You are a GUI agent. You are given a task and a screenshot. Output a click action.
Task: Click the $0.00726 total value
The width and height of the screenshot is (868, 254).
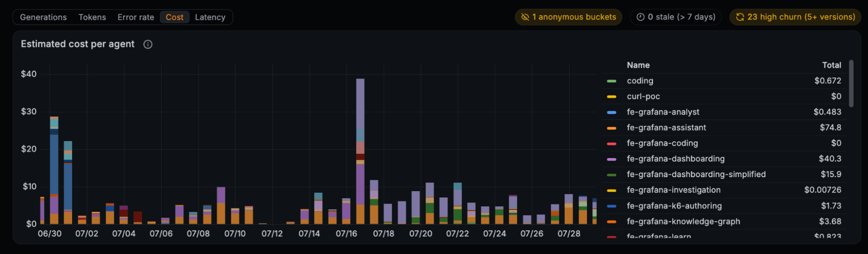(x=822, y=190)
